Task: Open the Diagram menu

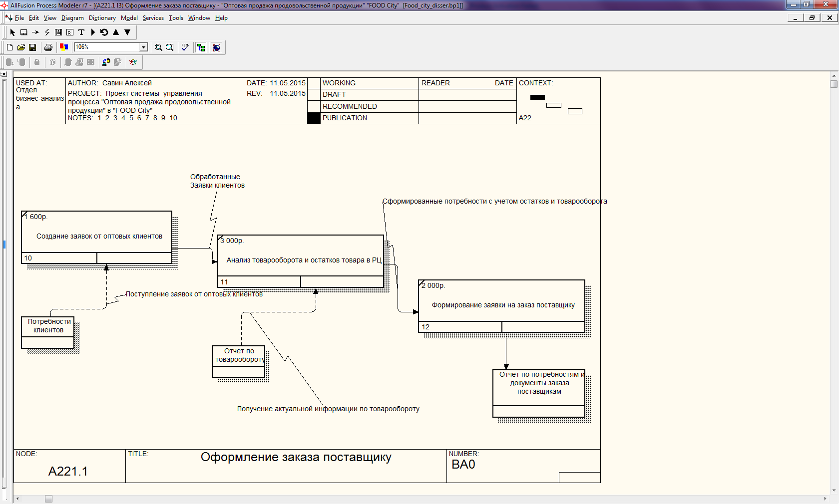Action: point(72,18)
